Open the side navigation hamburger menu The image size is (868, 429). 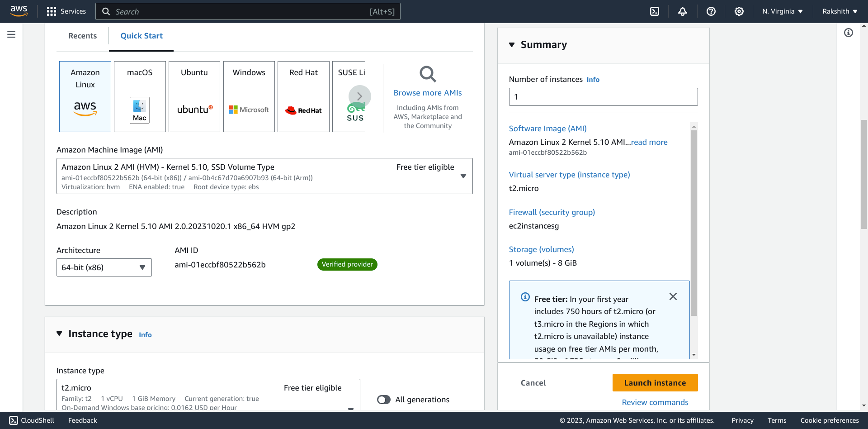[x=11, y=34]
